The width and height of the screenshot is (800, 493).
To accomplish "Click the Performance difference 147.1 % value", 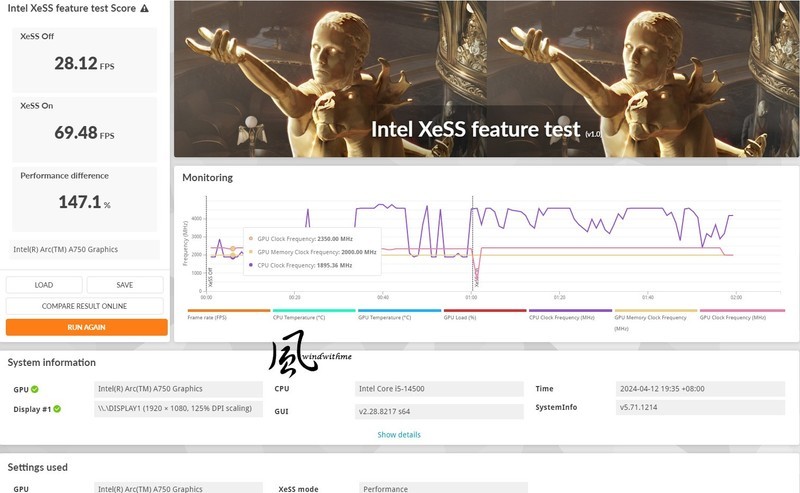I will [84, 202].
